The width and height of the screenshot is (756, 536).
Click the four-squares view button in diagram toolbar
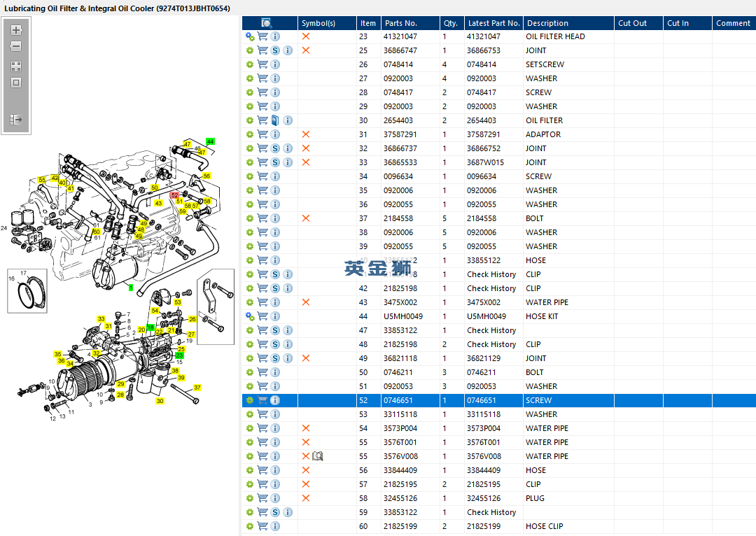coord(16,66)
